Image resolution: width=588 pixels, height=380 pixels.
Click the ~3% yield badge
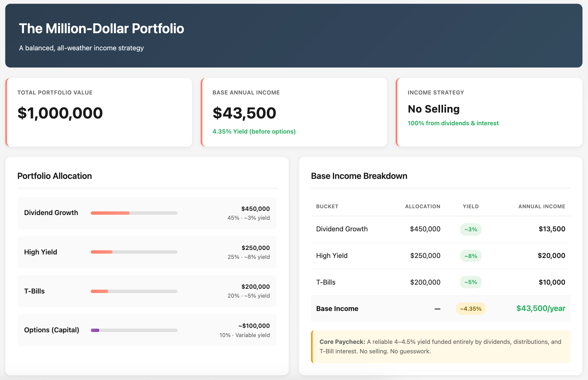(471, 229)
